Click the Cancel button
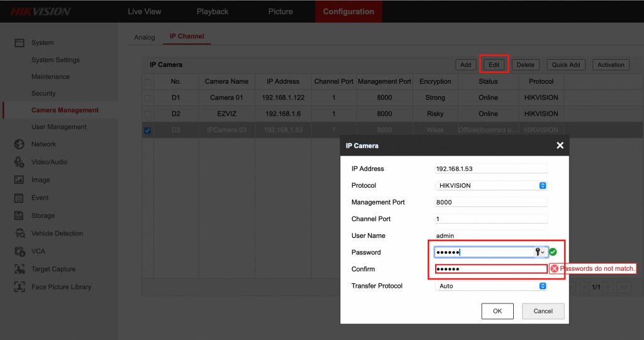 (543, 311)
